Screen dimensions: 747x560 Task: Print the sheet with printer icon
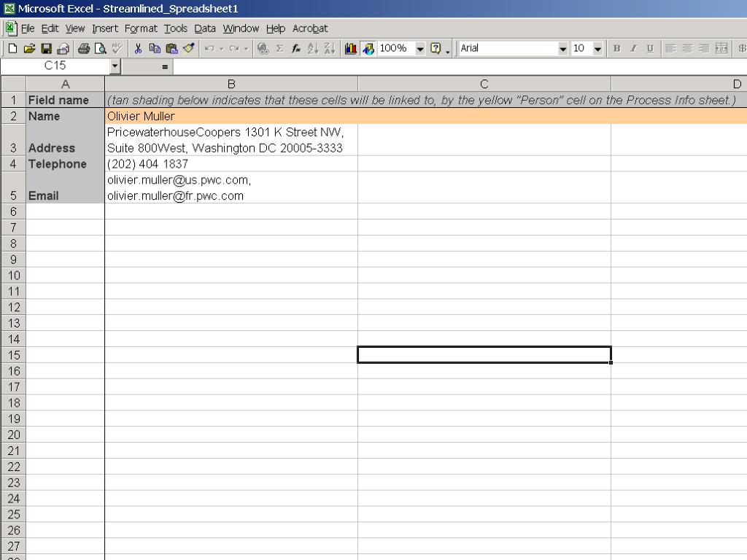(x=84, y=48)
